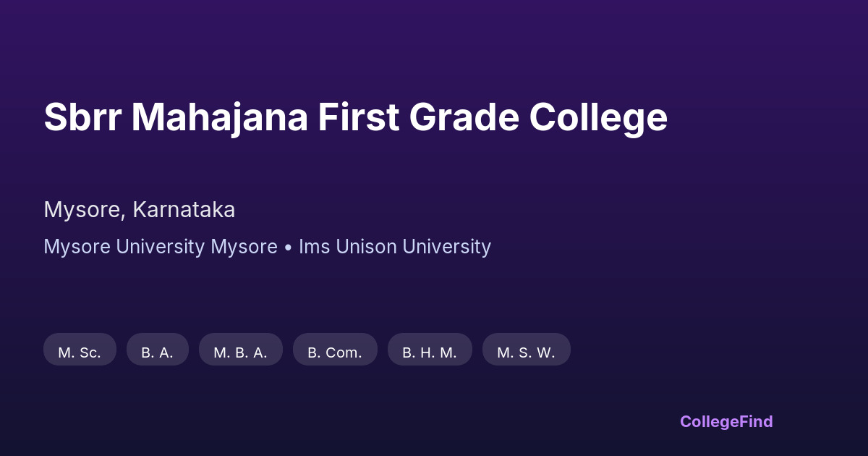Choose the M. B. A. course chip
The width and height of the screenshot is (868, 456).
point(240,352)
